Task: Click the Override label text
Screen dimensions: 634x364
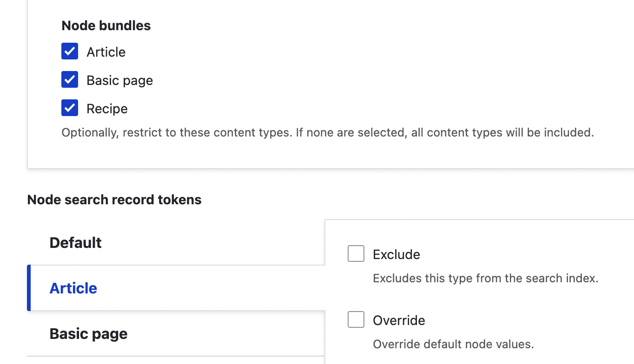Action: click(398, 320)
